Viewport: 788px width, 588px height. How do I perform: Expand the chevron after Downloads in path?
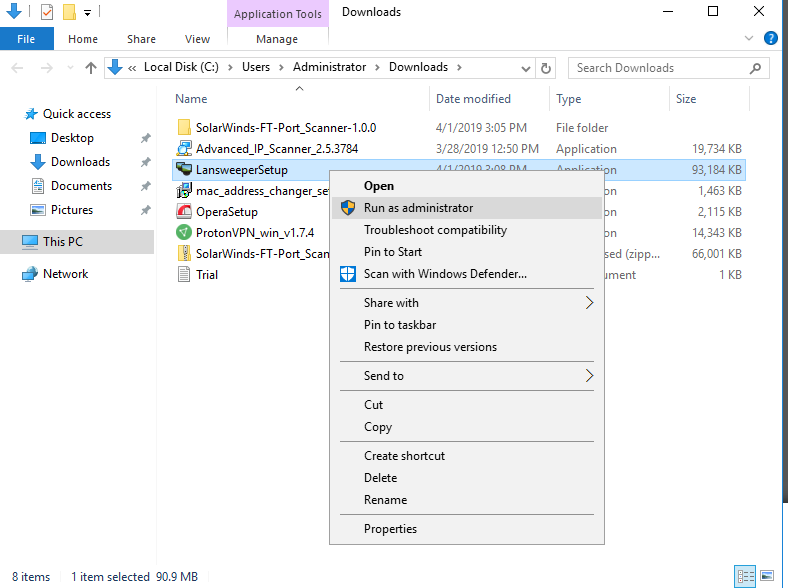point(459,67)
